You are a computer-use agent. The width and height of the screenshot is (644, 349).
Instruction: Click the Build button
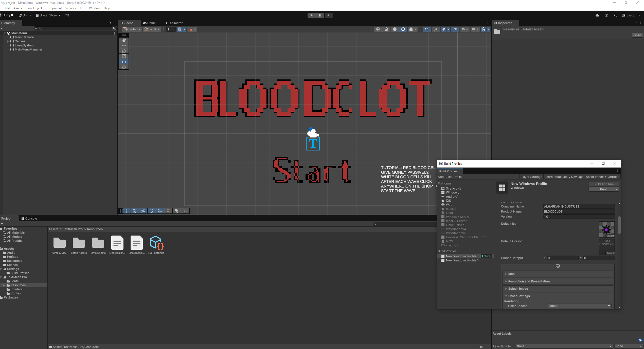point(601,189)
